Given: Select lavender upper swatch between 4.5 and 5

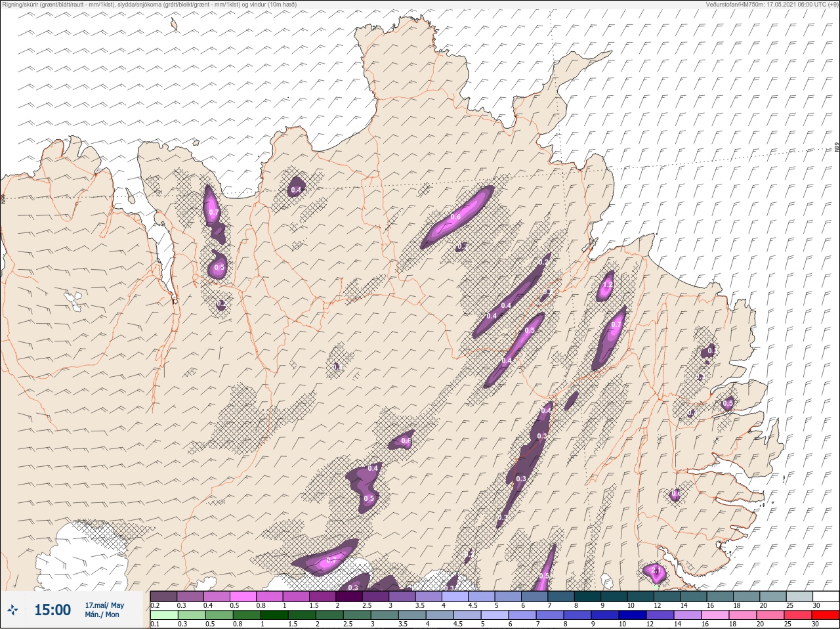Looking at the screenshot, I should pyautogui.click(x=483, y=596).
